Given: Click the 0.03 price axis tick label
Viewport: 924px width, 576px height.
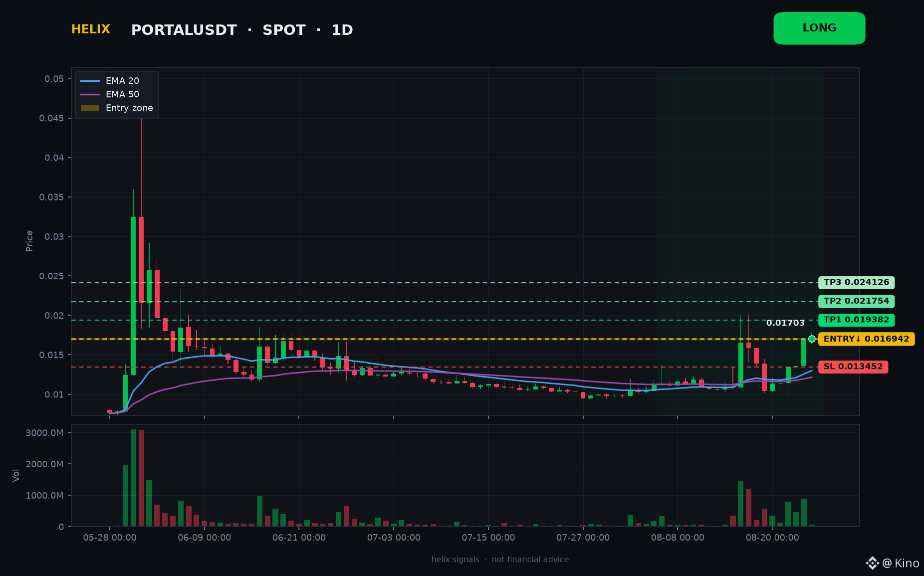Looking at the screenshot, I should (54, 236).
